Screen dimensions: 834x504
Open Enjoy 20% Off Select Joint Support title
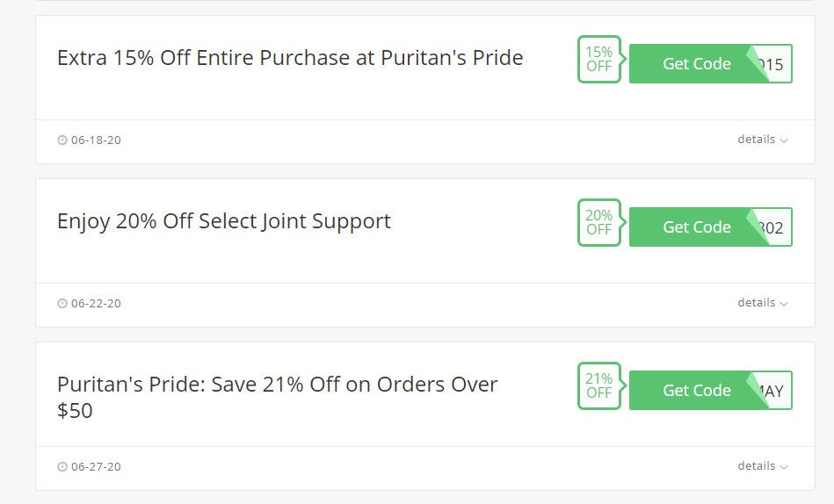[224, 221]
